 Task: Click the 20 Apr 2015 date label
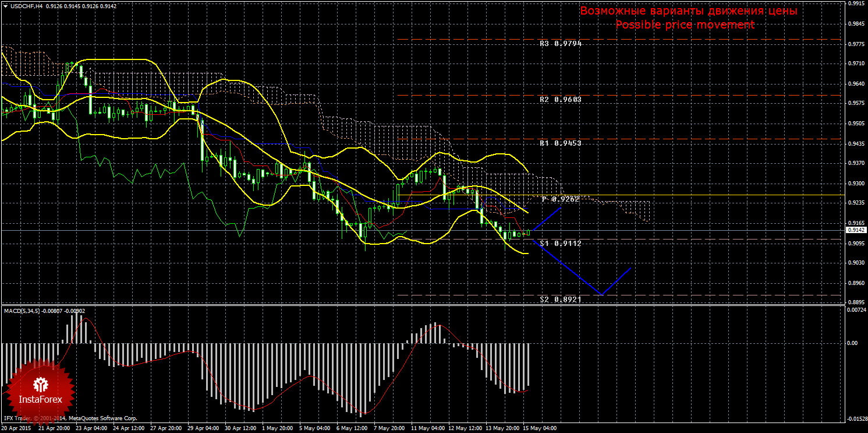pyautogui.click(x=17, y=428)
